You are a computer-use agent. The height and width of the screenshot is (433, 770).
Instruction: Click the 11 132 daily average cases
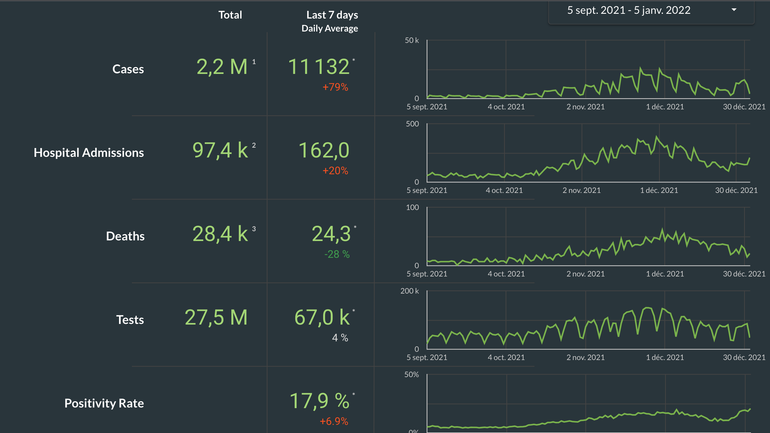320,67
